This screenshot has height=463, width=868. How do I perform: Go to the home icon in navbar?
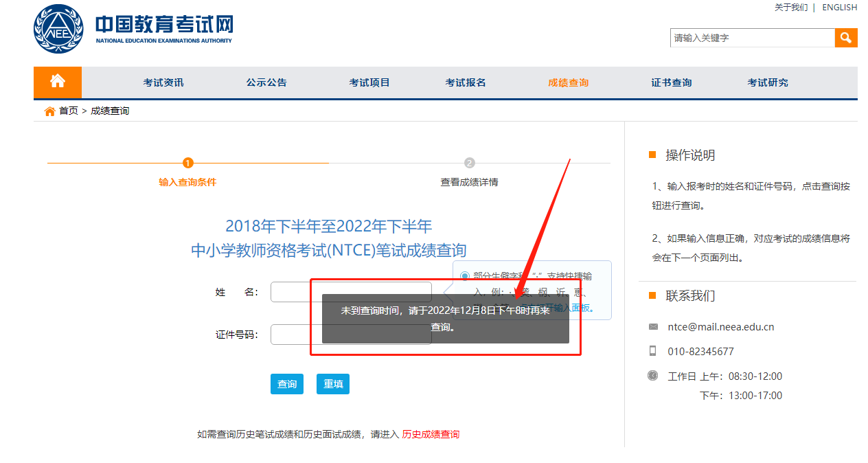point(58,82)
